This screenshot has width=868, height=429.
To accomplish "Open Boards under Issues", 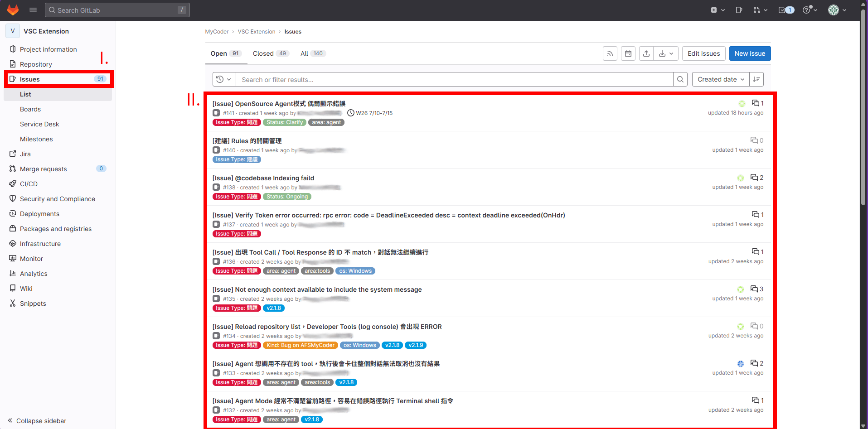I will [x=58, y=109].
